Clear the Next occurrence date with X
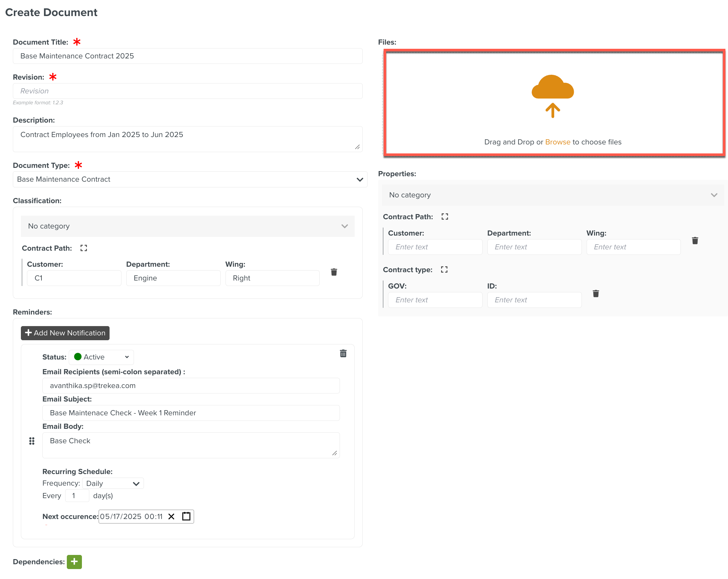Screen dimensions: 728x579 coord(171,516)
